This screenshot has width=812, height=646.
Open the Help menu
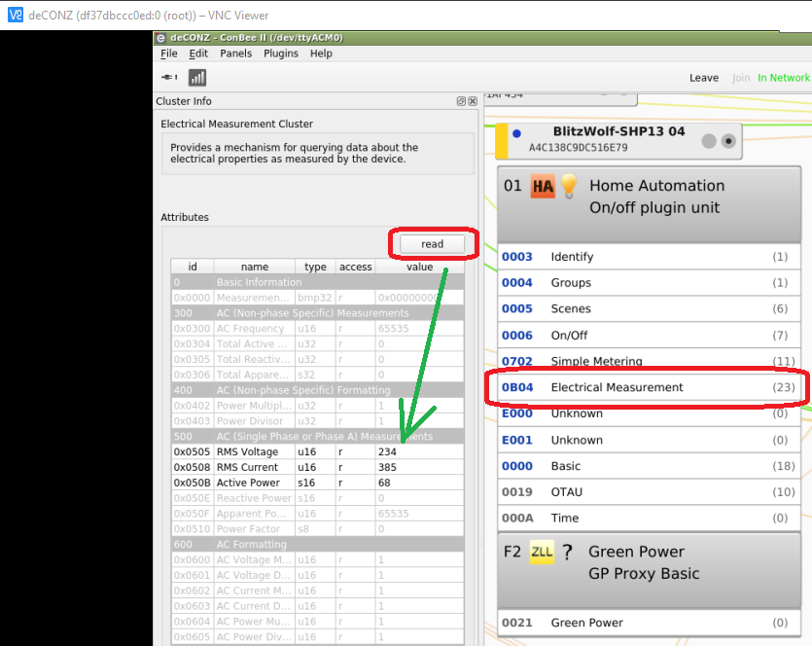321,54
